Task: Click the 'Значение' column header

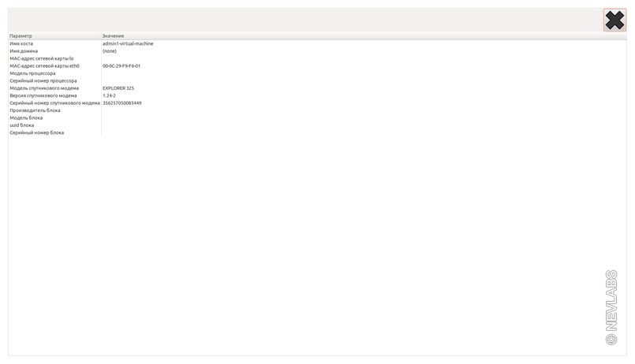Action: click(x=113, y=36)
